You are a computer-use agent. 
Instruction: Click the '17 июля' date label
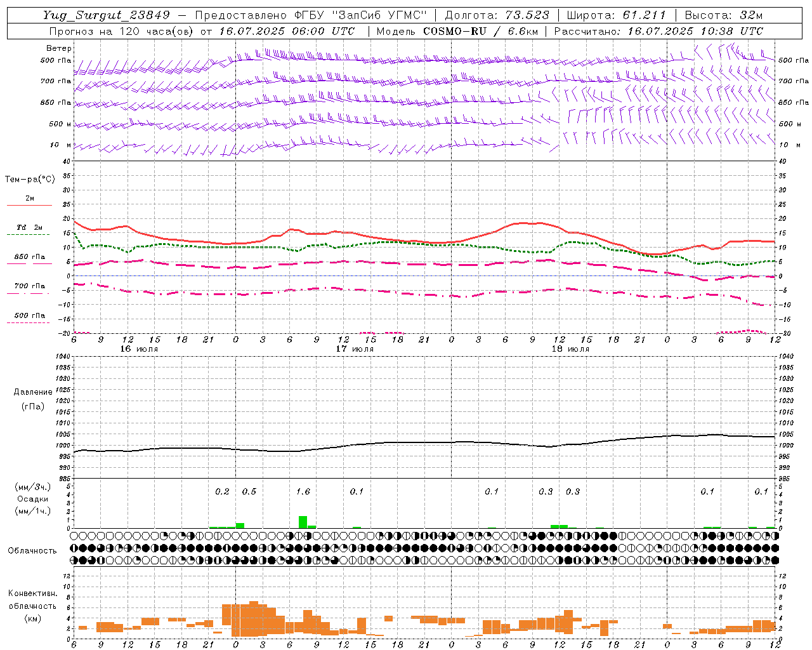pos(355,349)
